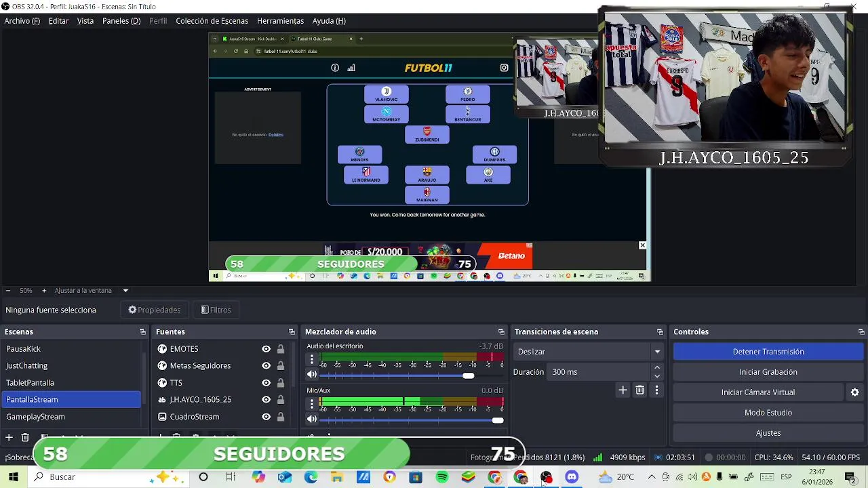Hide the CuadroStream source
868x488 pixels.
[x=266, y=417]
